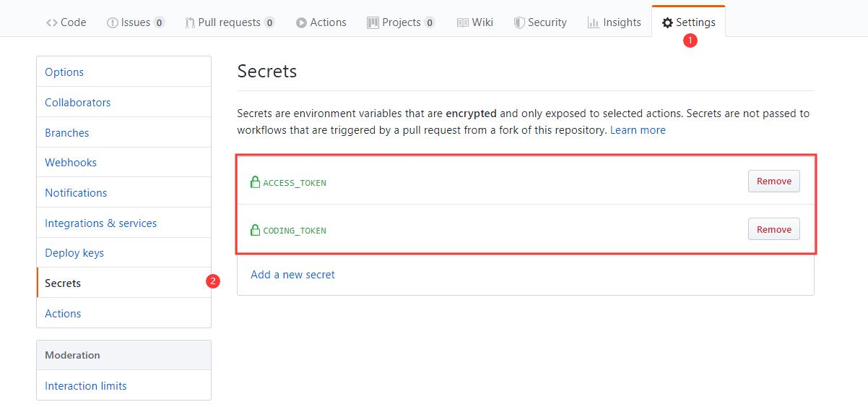The height and width of the screenshot is (415, 868).
Task: Open the Add a new secret link
Action: [x=292, y=275]
